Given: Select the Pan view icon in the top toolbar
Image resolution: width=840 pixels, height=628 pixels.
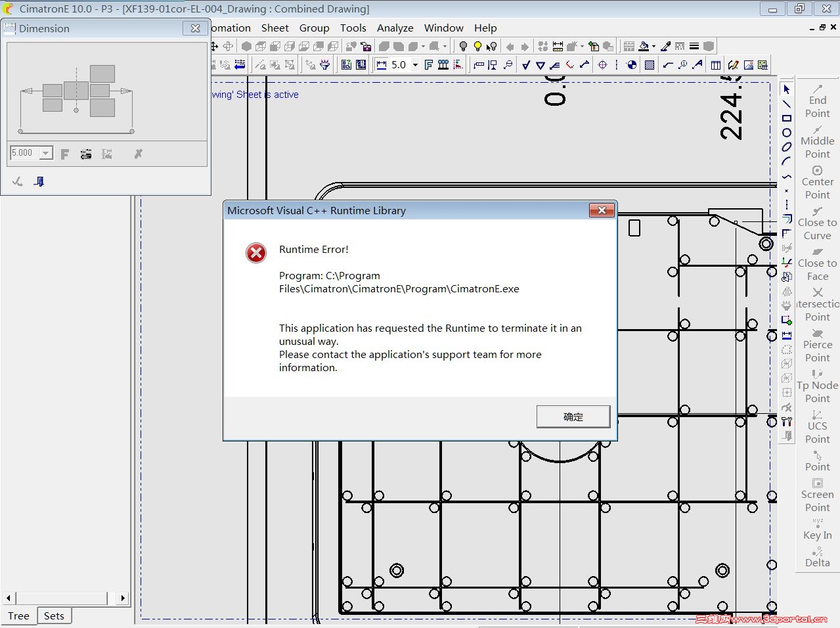Looking at the screenshot, I should tap(214, 46).
